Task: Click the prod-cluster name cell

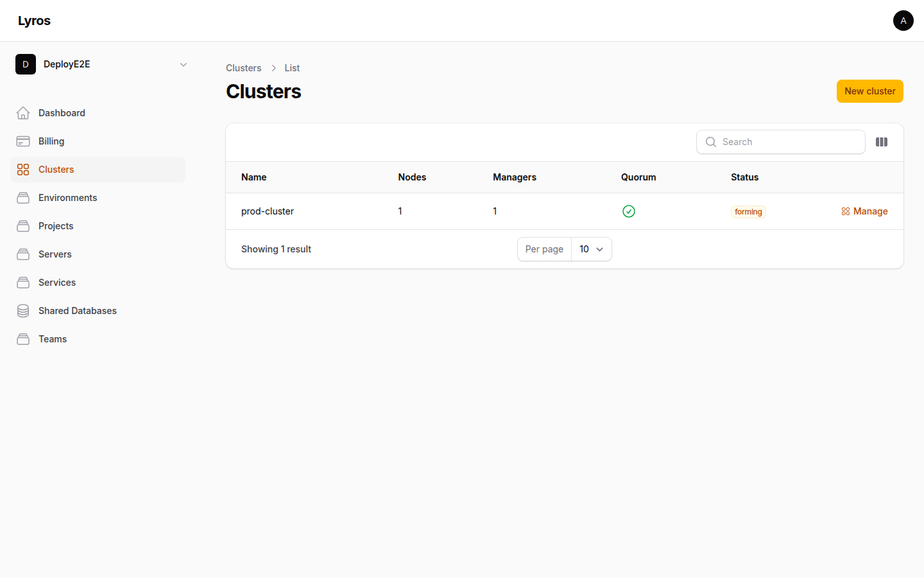Action: 268,211
